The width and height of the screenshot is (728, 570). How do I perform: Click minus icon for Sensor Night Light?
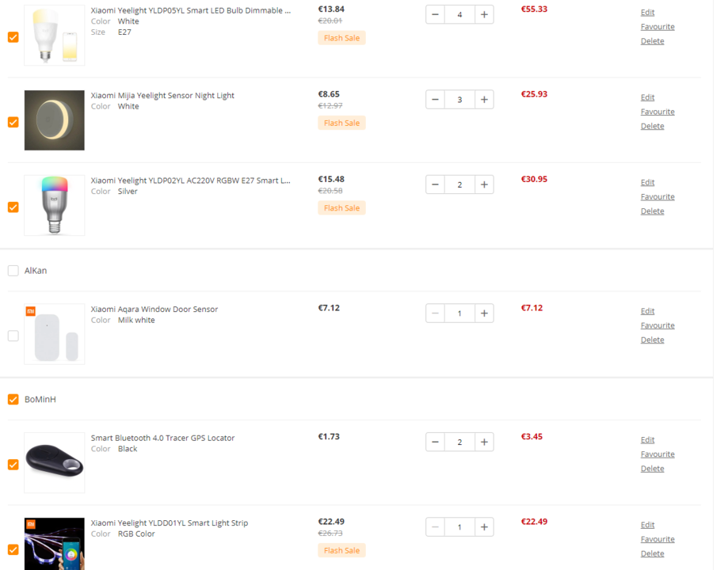435,99
